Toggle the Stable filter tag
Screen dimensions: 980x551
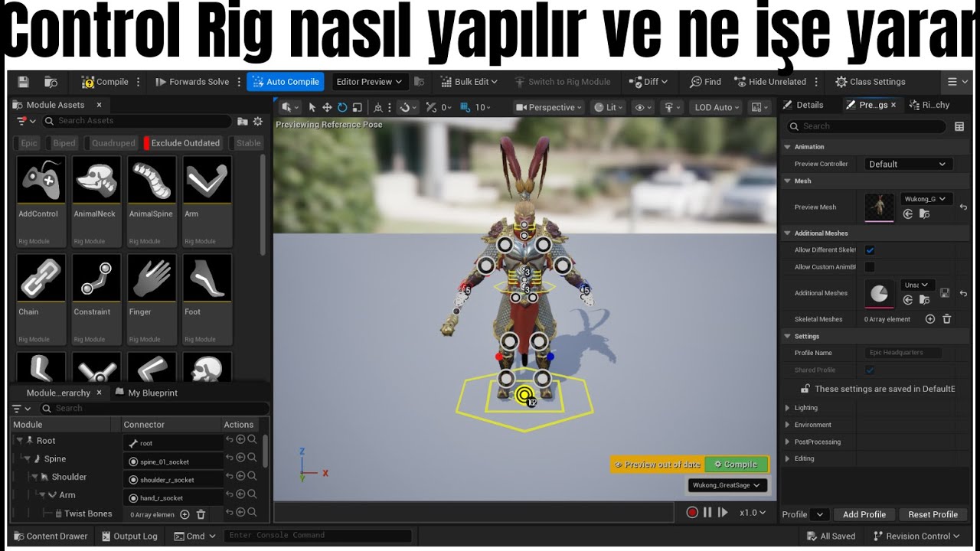coord(247,143)
